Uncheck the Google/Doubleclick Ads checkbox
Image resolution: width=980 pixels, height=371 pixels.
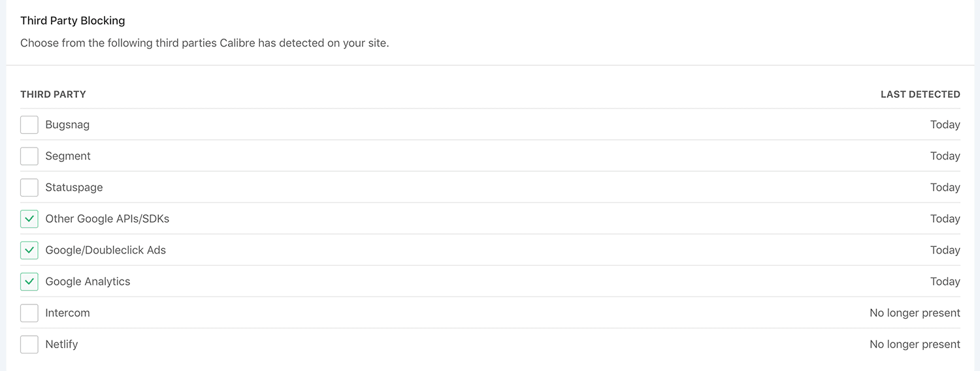click(x=29, y=250)
